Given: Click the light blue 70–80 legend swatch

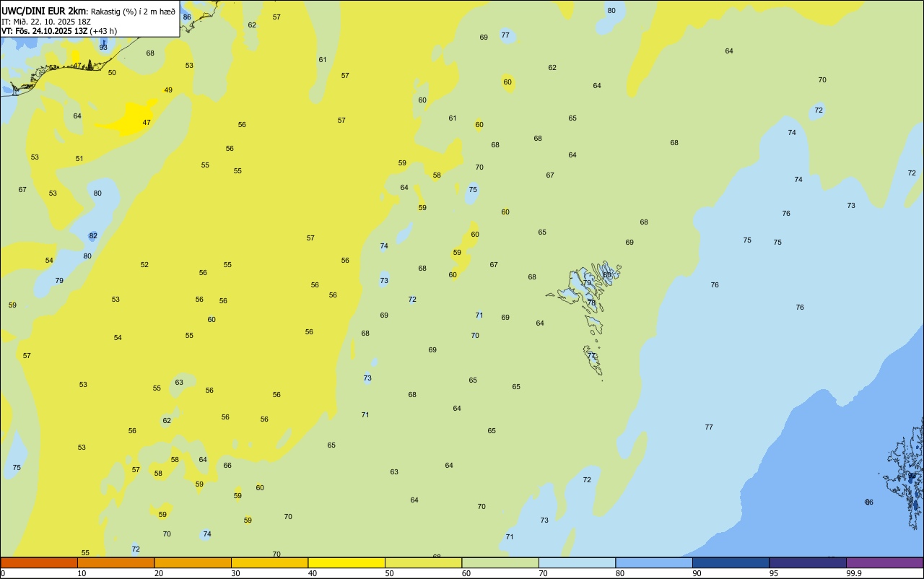Looking at the screenshot, I should [x=577, y=562].
